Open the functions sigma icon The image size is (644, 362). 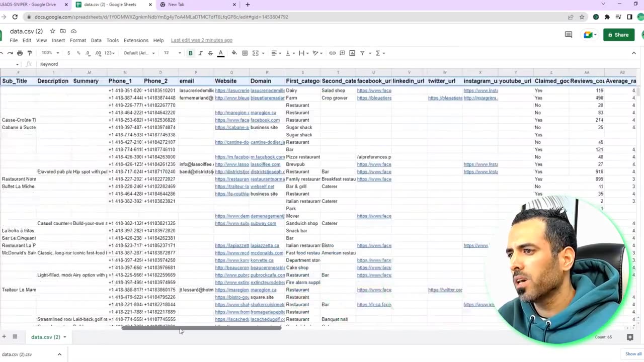tap(378, 53)
